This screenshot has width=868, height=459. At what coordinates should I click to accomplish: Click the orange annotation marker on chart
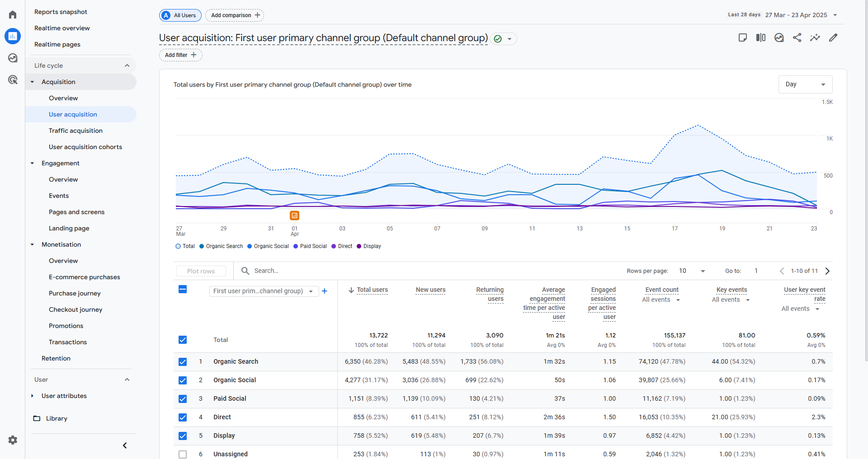[x=295, y=215]
